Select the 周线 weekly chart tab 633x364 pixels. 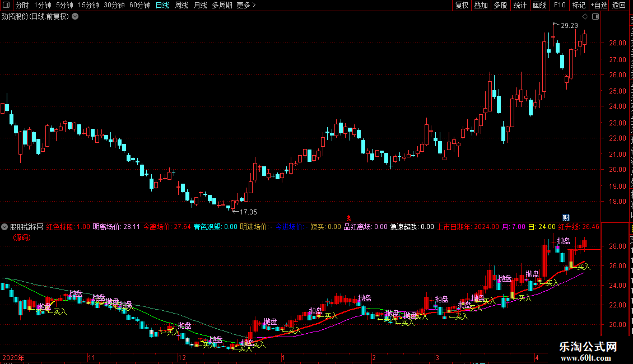click(x=181, y=5)
